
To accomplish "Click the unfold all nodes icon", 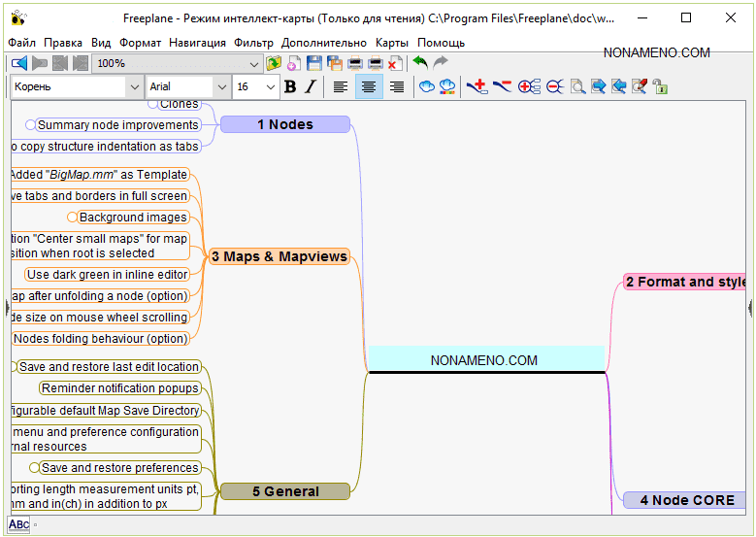I will click(529, 86).
